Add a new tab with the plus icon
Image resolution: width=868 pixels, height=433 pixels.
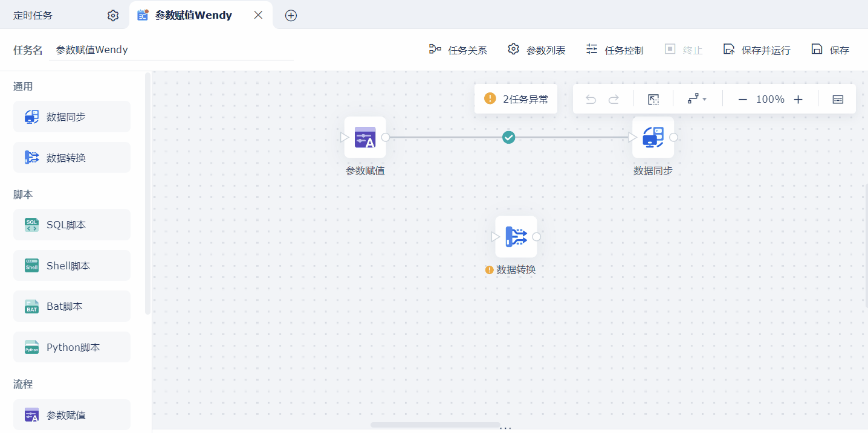[291, 16]
